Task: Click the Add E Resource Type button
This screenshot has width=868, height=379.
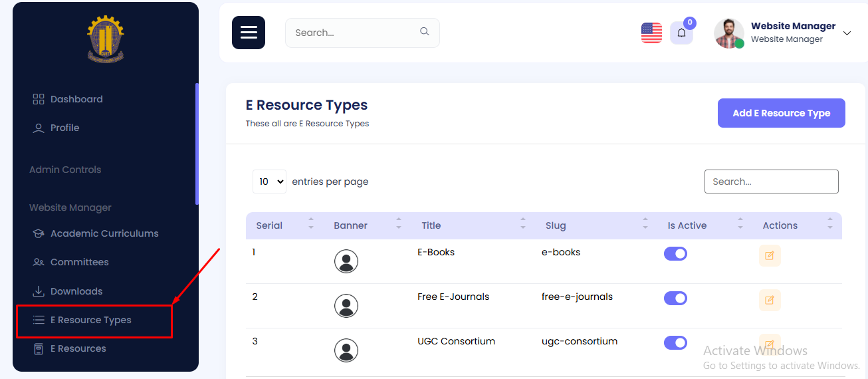Action: click(x=781, y=113)
